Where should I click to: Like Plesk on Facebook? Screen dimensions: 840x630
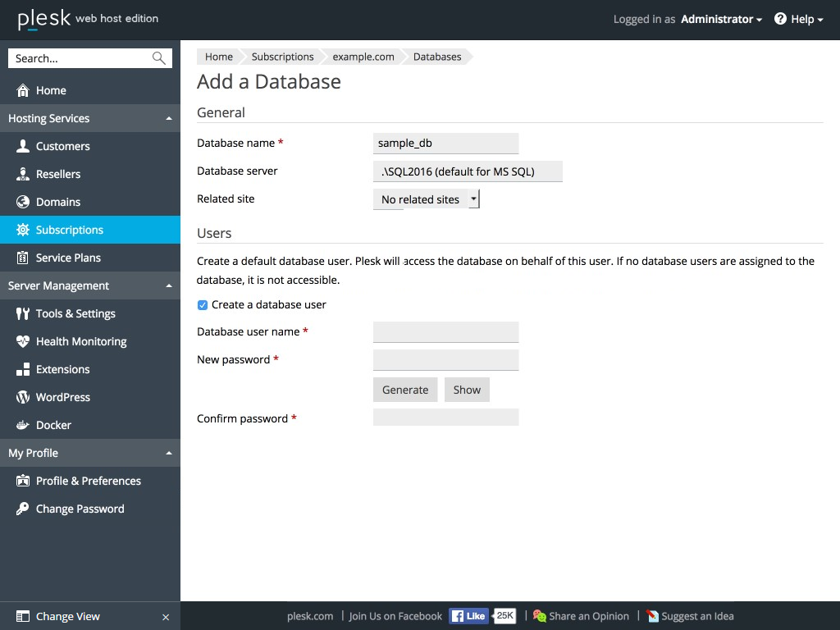click(x=468, y=615)
